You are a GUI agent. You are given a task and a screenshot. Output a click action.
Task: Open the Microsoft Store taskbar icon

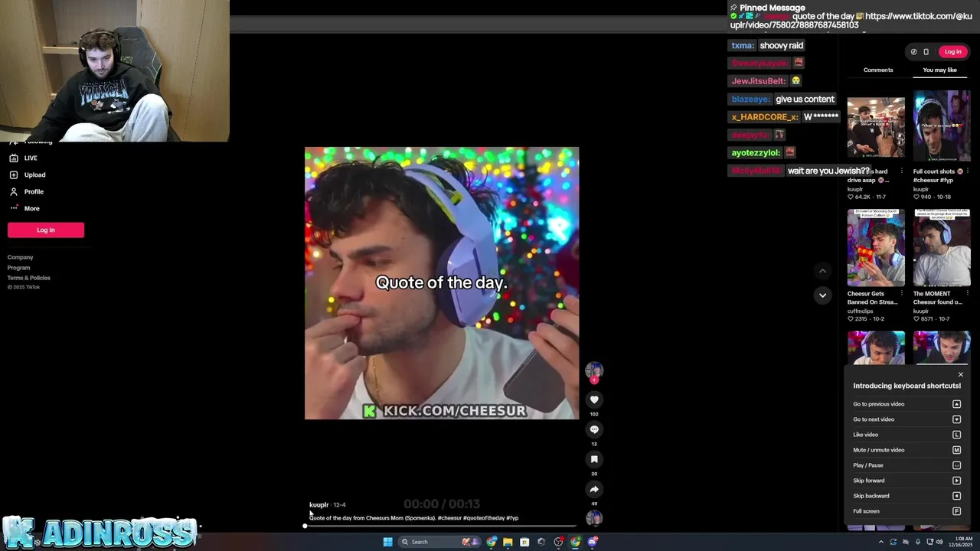[524, 542]
